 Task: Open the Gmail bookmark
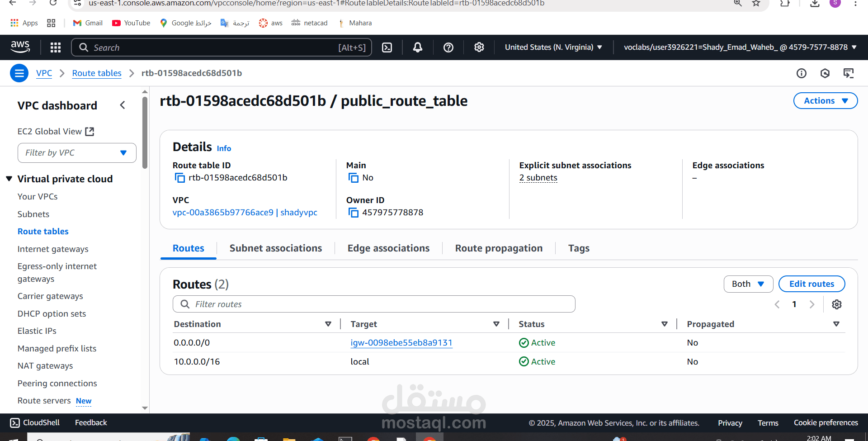coord(88,23)
